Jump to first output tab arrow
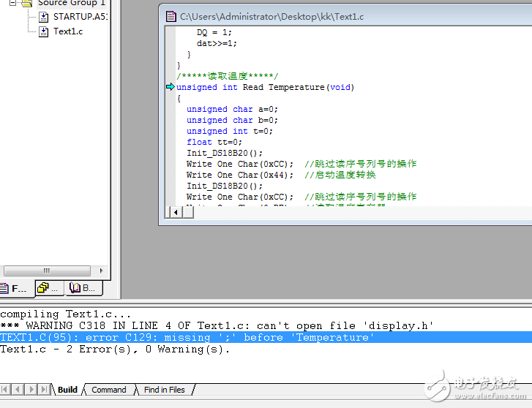Viewport: 532px width, 408px height. point(4,389)
